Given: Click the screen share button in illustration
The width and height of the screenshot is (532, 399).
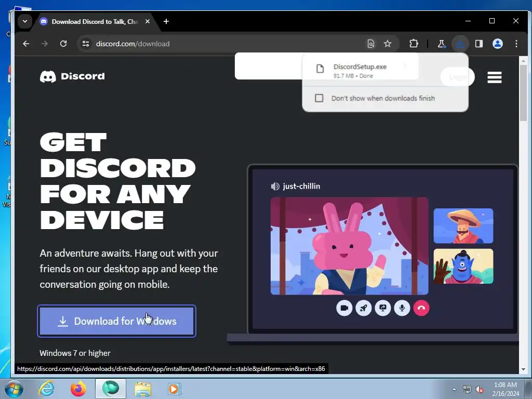Looking at the screenshot, I should tap(383, 308).
